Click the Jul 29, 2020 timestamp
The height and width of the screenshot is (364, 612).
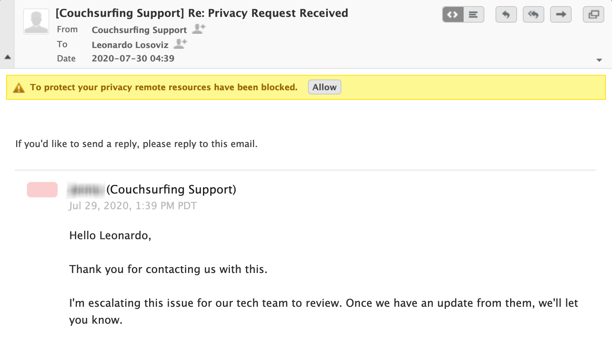(x=133, y=206)
